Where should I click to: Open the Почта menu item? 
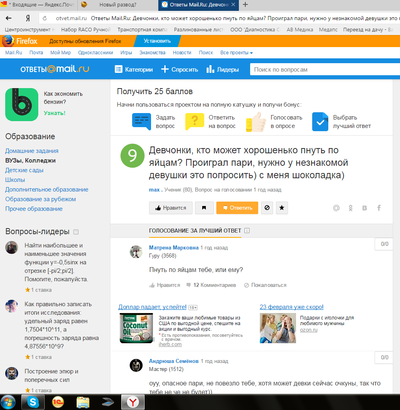coord(36,53)
